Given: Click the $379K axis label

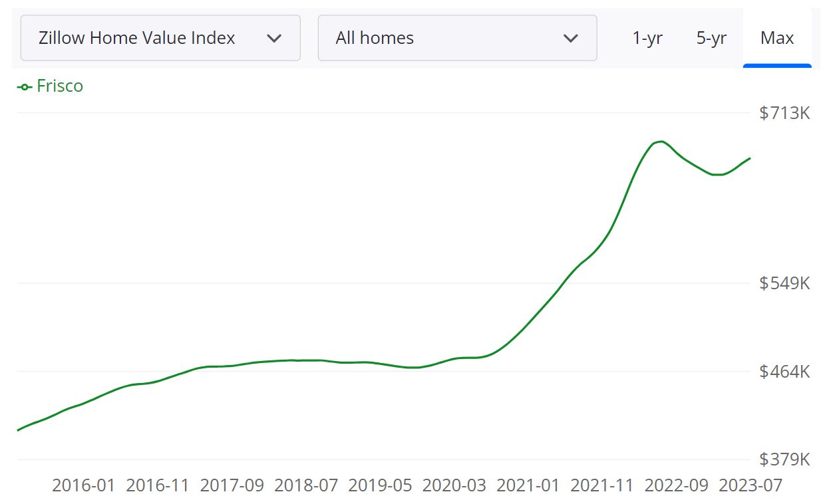Looking at the screenshot, I should [785, 458].
